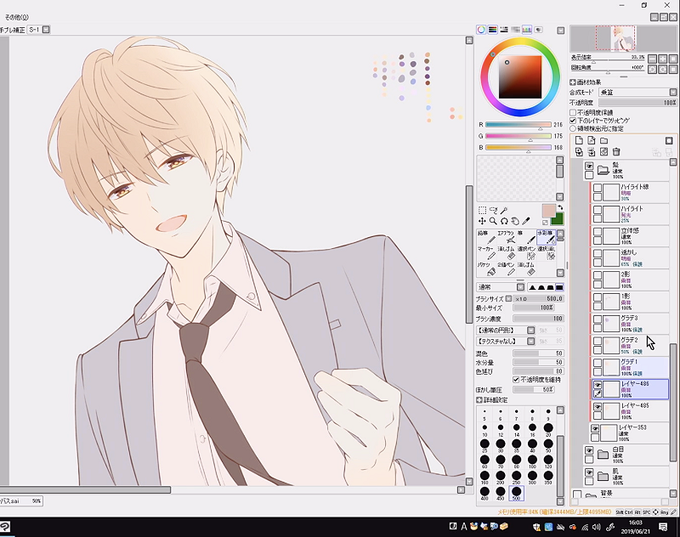The image size is (680, 537).
Task: Choose the bucket fill tool
Action: (489, 269)
